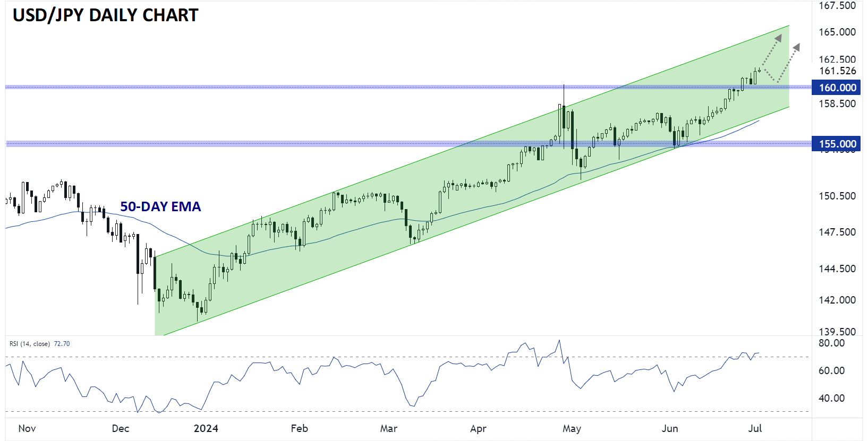Viewport: 868px width, 441px height.
Task: Click the 161.526 current price label
Action: pyautogui.click(x=837, y=71)
